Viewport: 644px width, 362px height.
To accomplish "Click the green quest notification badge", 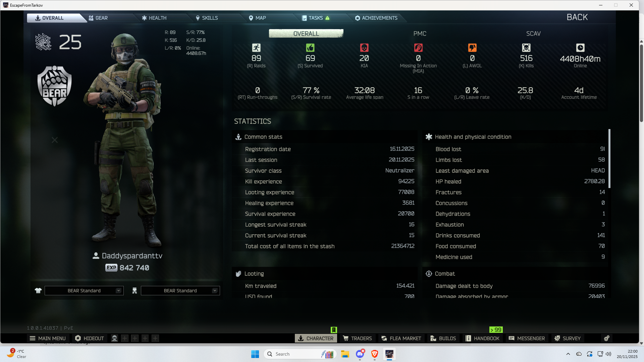I will pyautogui.click(x=333, y=330).
